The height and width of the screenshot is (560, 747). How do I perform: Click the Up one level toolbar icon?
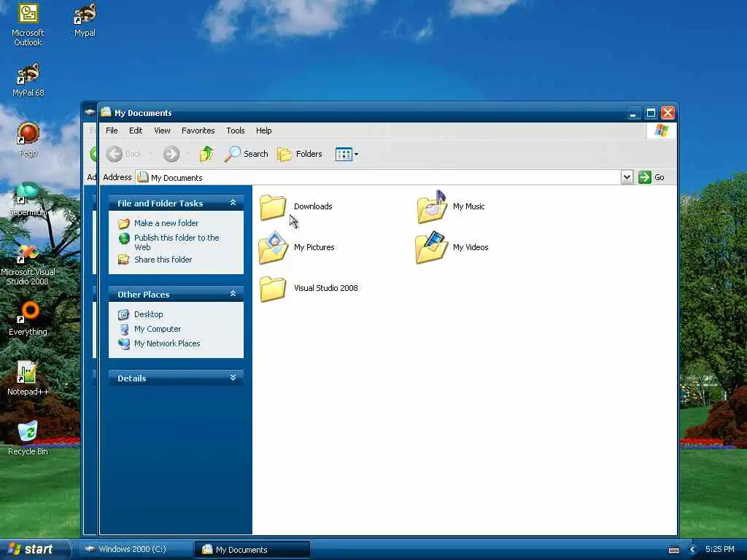(x=206, y=154)
